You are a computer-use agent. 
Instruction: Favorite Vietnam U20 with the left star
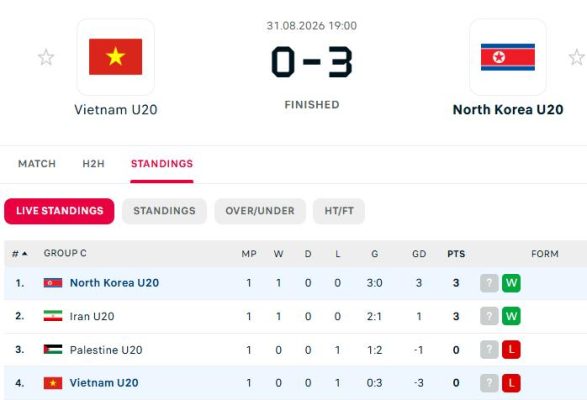click(x=46, y=57)
